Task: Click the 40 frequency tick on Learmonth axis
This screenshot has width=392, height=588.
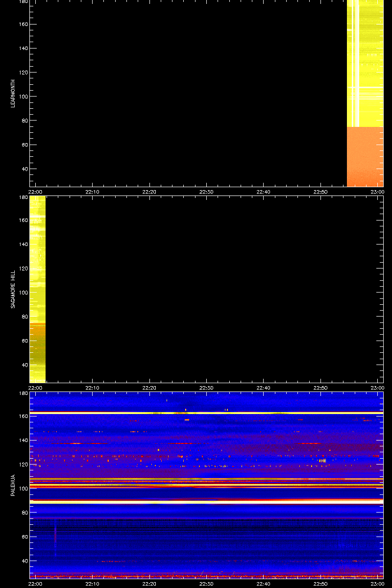Action: (x=25, y=169)
